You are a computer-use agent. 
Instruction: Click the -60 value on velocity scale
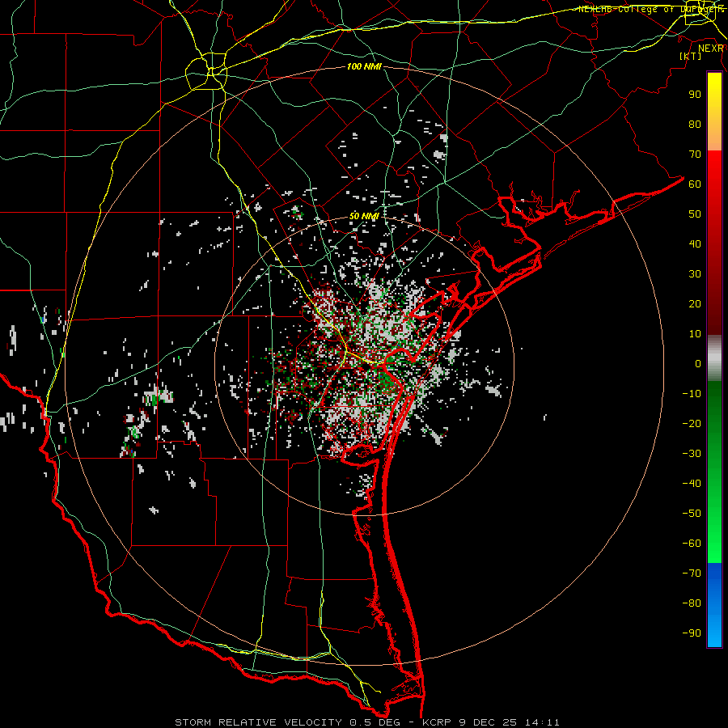tap(692, 544)
